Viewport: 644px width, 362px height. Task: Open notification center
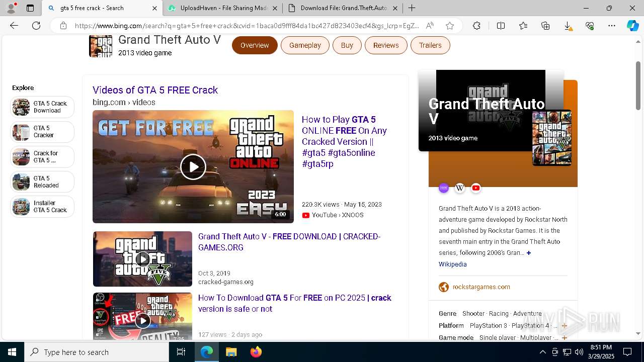click(x=627, y=352)
